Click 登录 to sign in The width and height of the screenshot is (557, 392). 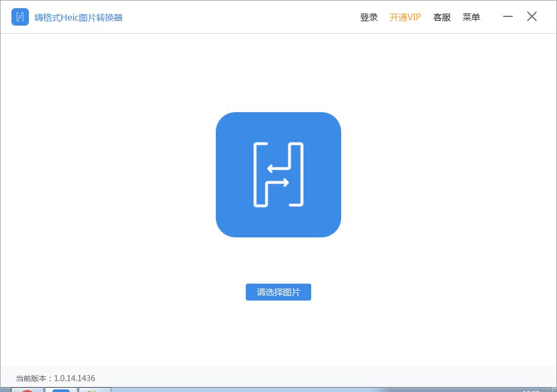click(369, 17)
